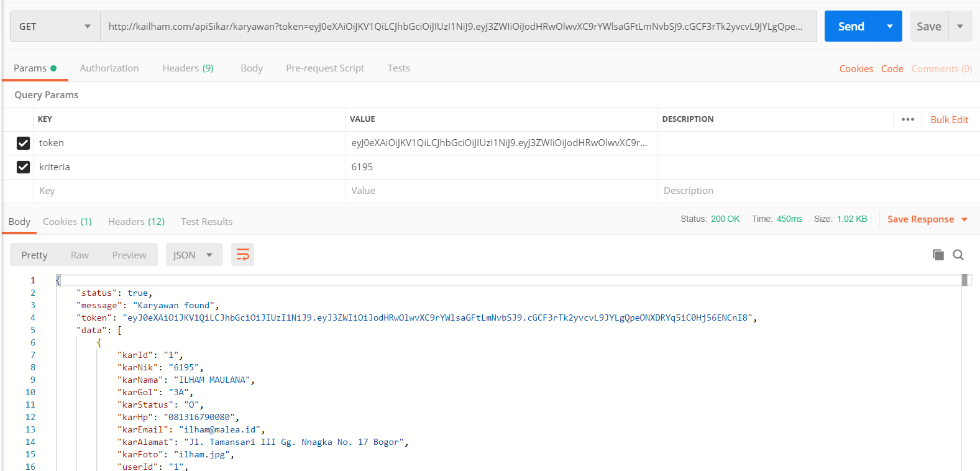Click the token key cell
The width and height of the screenshot is (980, 471).
click(x=190, y=143)
